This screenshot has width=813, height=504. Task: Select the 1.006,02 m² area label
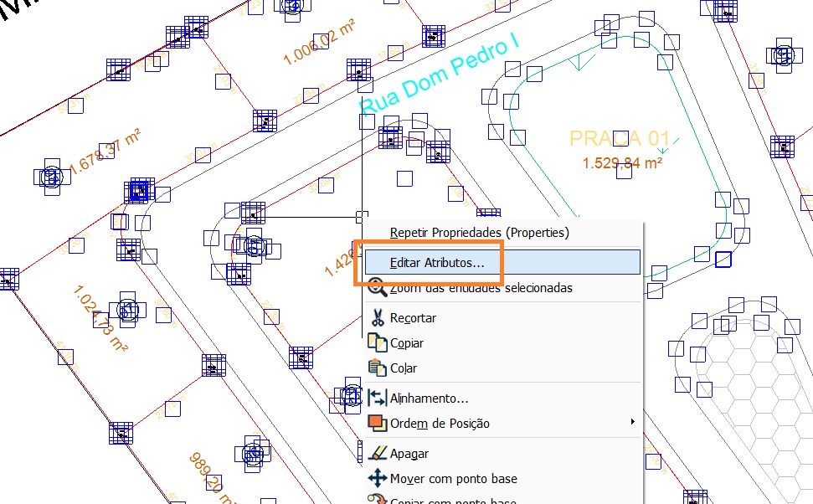tap(318, 45)
